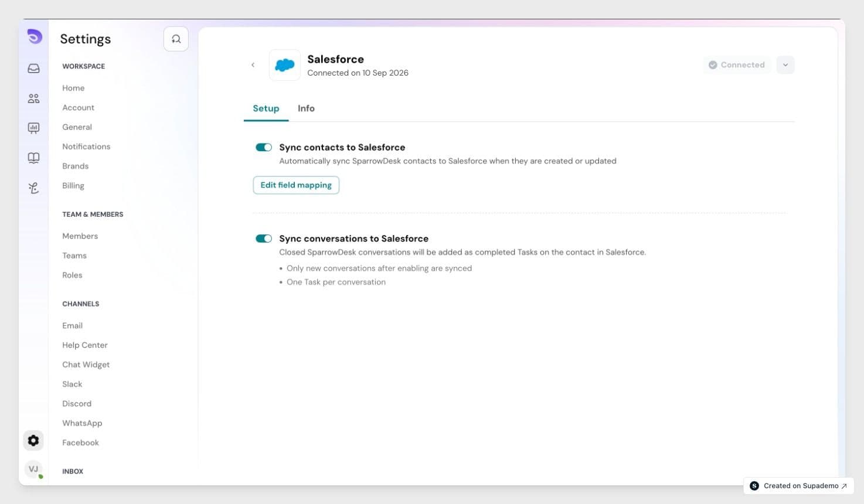Image resolution: width=864 pixels, height=504 pixels.
Task: Click the Salesforce integration title
Action: [335, 59]
